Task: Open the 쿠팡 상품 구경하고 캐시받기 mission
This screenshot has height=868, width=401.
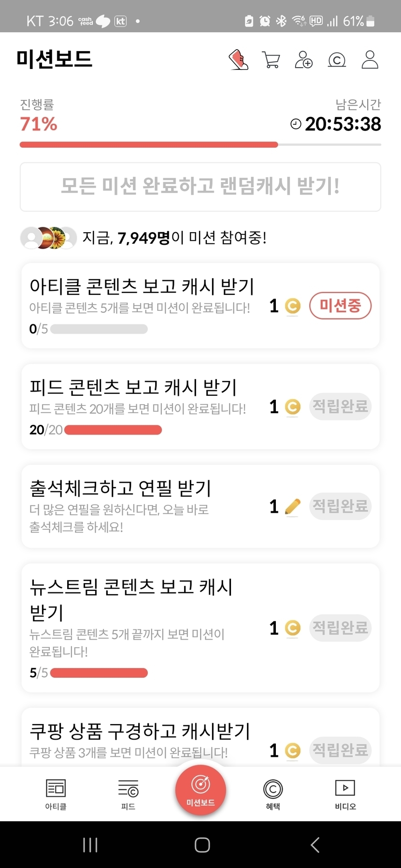Action: (x=140, y=732)
